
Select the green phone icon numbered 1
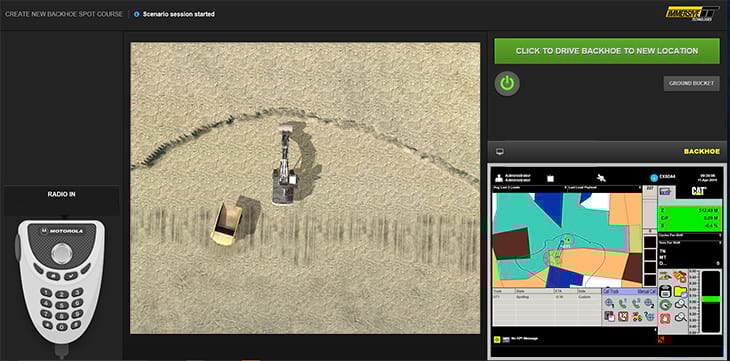623,303
